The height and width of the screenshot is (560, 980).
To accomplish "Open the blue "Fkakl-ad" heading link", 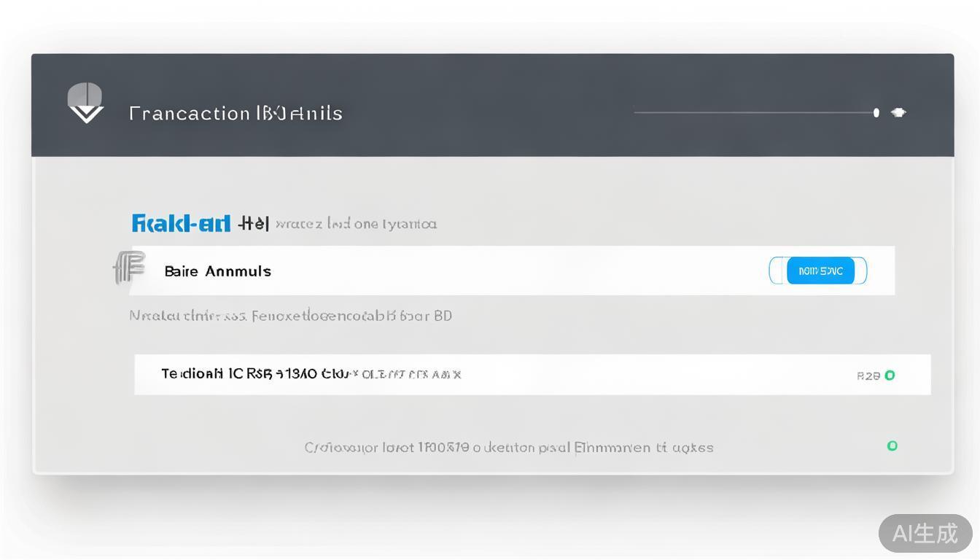I will pos(181,223).
